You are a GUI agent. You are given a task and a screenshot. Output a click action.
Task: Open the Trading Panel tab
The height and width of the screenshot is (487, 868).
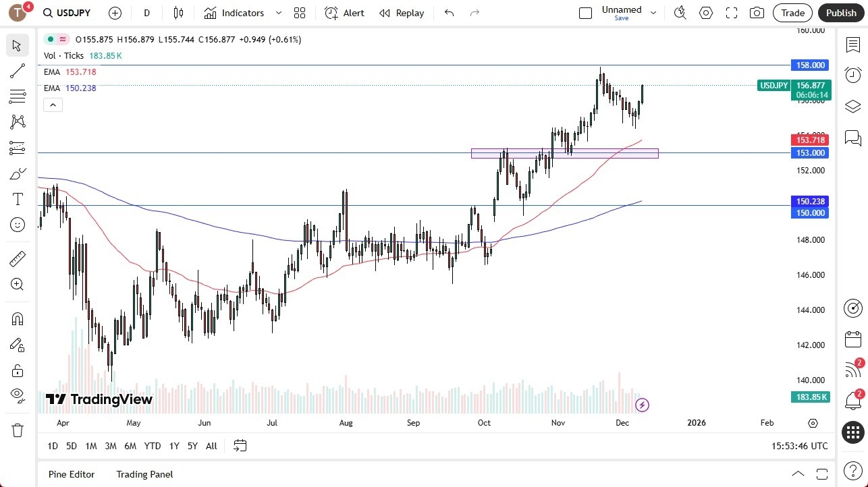point(144,474)
